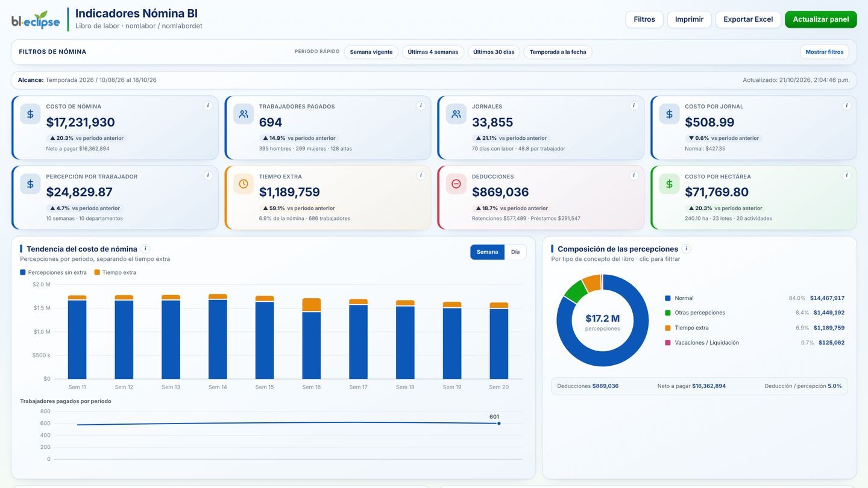This screenshot has width=868, height=488.
Task: Click the Sem 20 bar in trend chart
Action: [499, 340]
